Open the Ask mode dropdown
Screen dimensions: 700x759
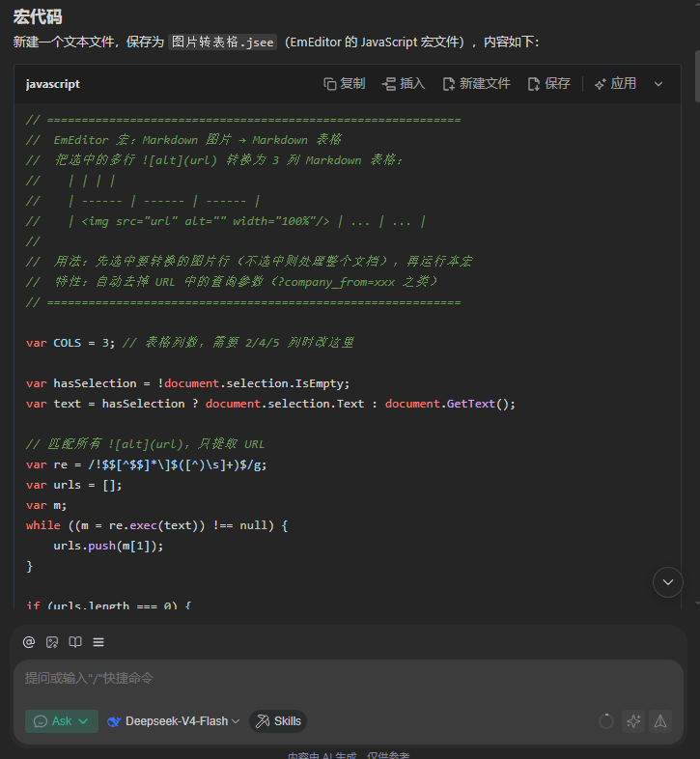coord(62,721)
